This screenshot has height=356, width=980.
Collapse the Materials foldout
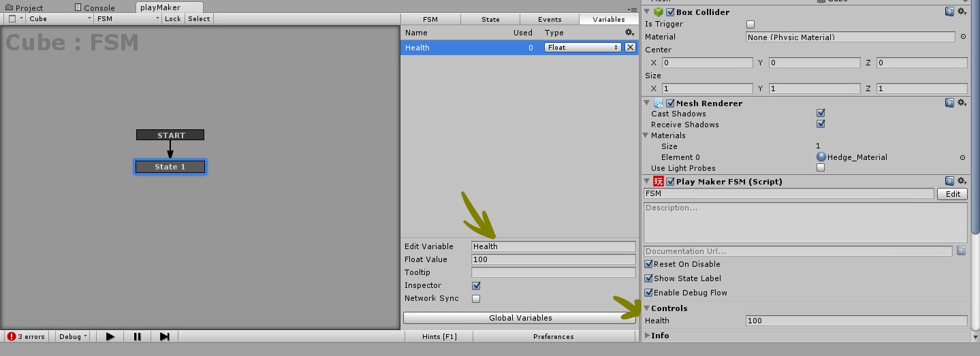click(x=646, y=135)
